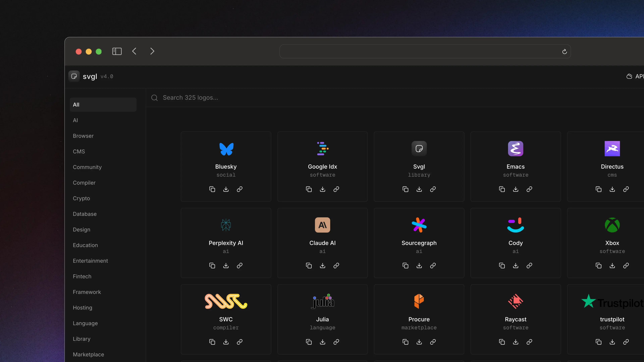
Task: Expand the Database category listing
Action: click(x=85, y=214)
